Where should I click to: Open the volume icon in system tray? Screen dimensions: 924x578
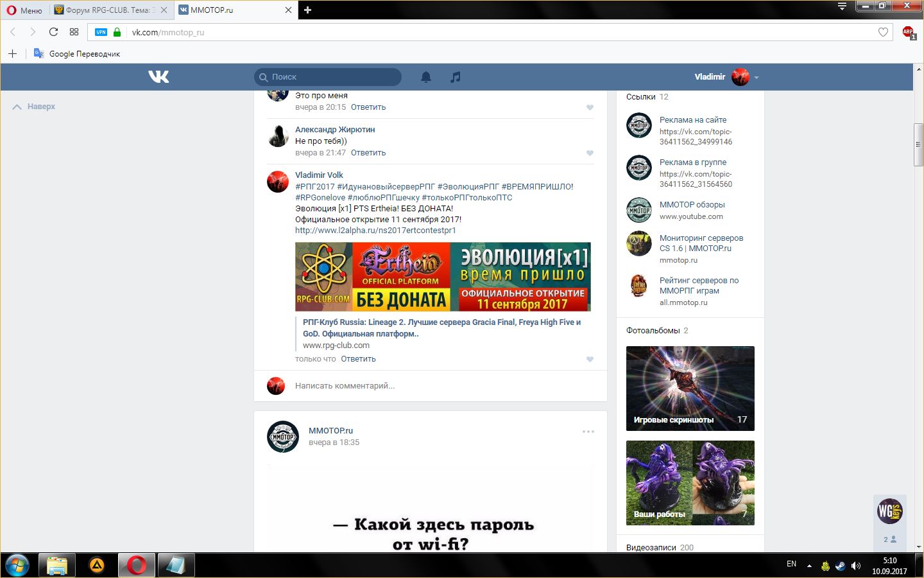[x=856, y=566]
